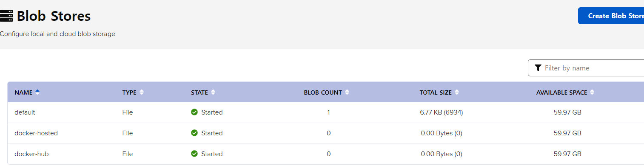Open the default blob store row

click(x=326, y=112)
